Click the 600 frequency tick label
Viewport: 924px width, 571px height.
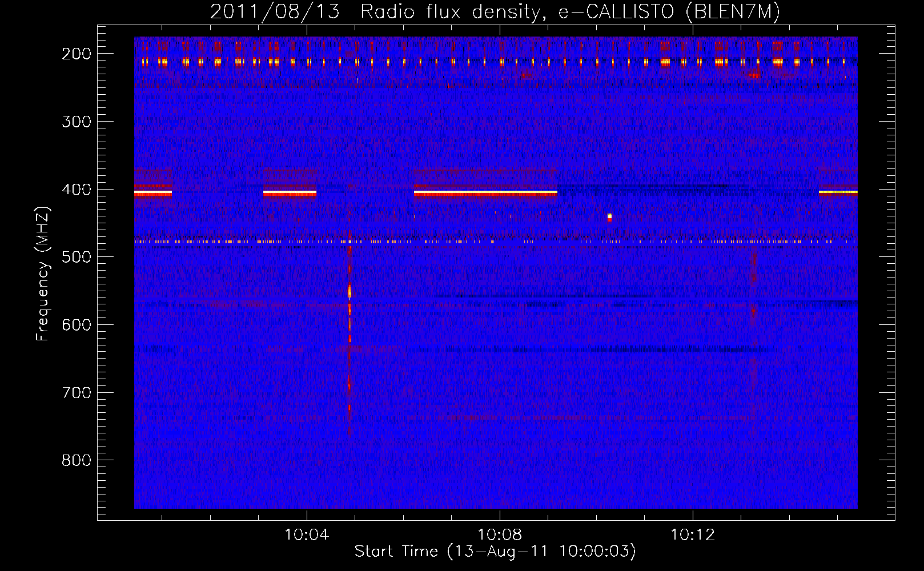77,325
